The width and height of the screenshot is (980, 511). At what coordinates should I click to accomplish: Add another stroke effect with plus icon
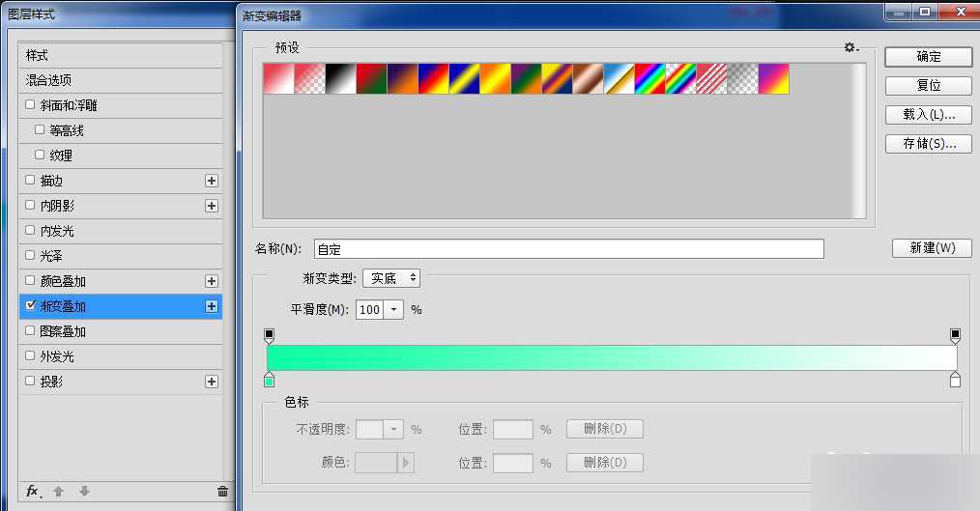[x=212, y=181]
